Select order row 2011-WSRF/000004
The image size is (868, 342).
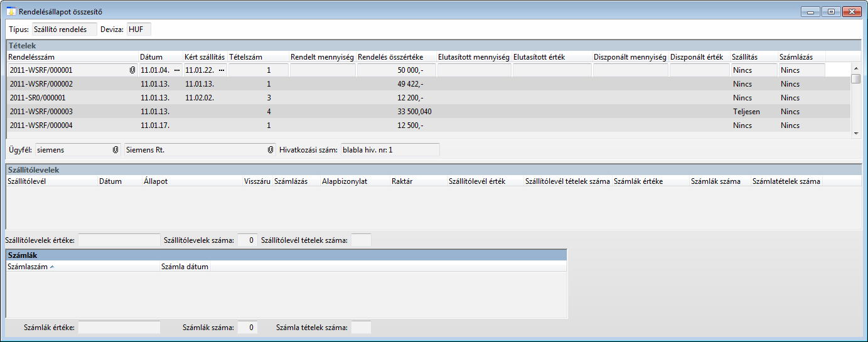(x=428, y=126)
